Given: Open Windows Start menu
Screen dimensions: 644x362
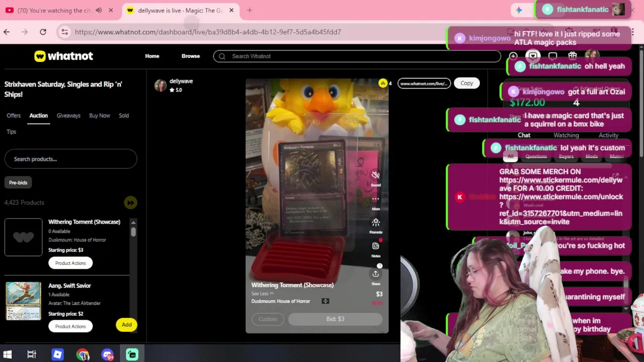Looking at the screenshot, I should pyautogui.click(x=8, y=354).
